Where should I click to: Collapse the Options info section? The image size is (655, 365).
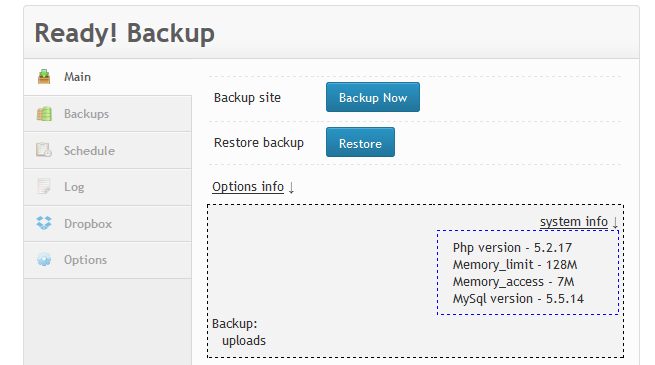click(248, 187)
